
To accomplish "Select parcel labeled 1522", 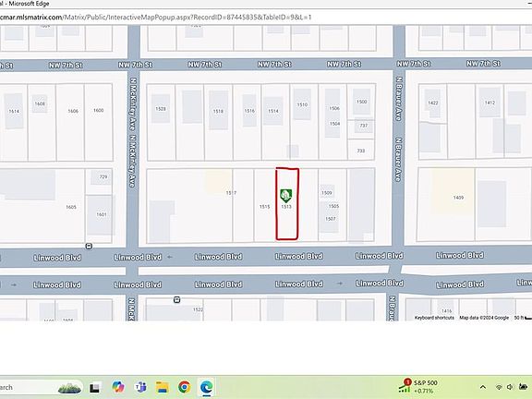I will click(198, 309).
